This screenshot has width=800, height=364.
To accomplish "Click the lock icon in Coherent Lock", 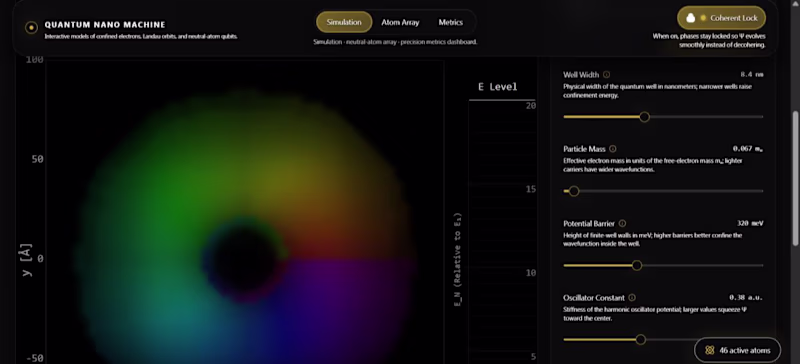I will [x=691, y=18].
